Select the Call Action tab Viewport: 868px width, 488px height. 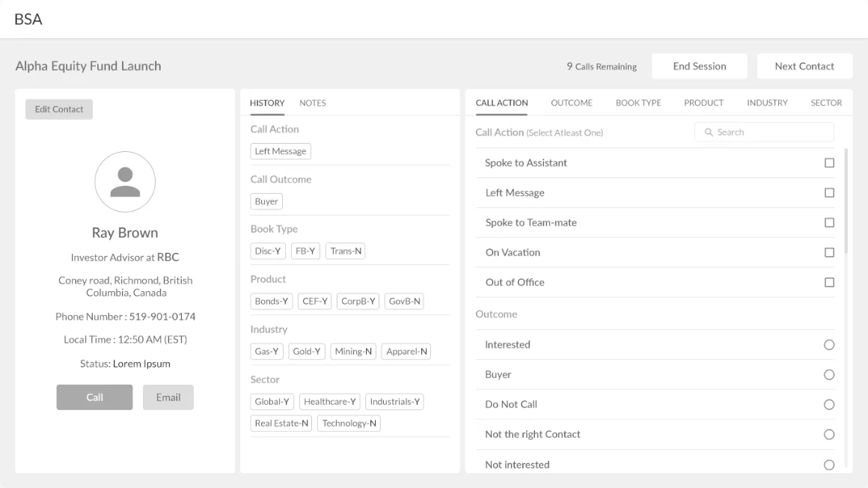(x=501, y=103)
